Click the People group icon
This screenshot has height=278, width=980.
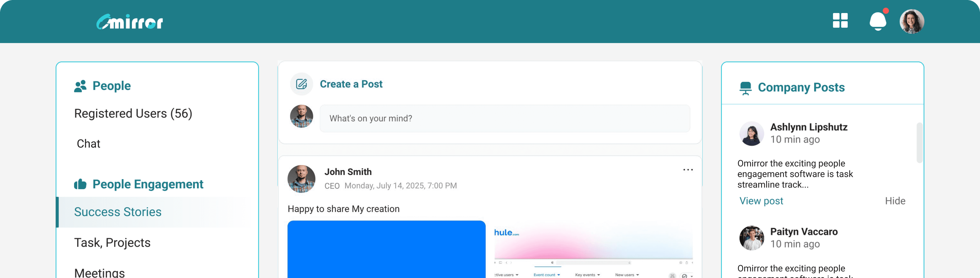[80, 86]
